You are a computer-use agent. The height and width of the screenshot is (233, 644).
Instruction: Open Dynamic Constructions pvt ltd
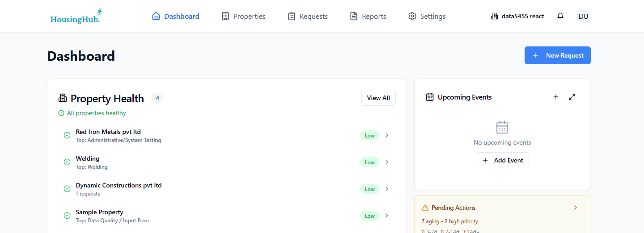coord(227,189)
